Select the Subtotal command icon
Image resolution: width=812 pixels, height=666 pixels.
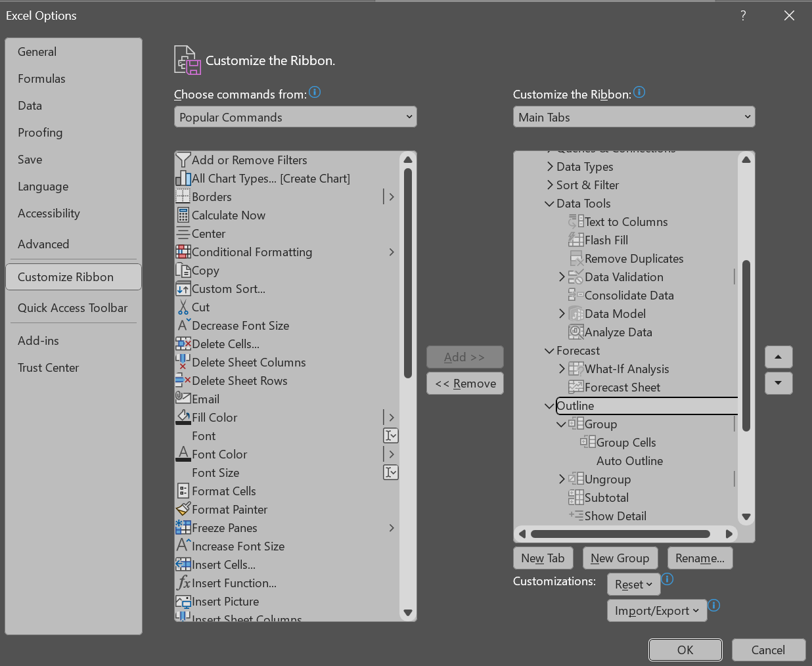[575, 497]
